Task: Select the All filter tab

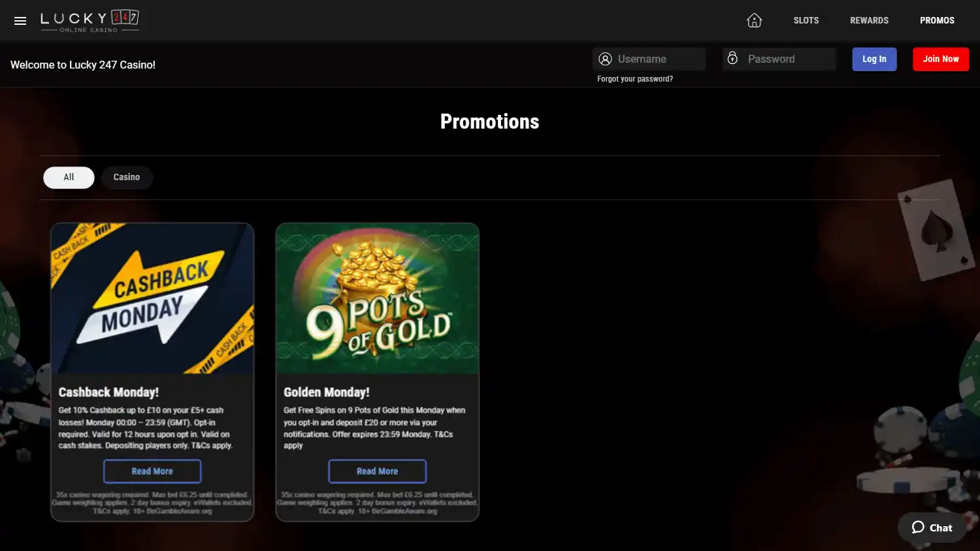Action: (69, 178)
